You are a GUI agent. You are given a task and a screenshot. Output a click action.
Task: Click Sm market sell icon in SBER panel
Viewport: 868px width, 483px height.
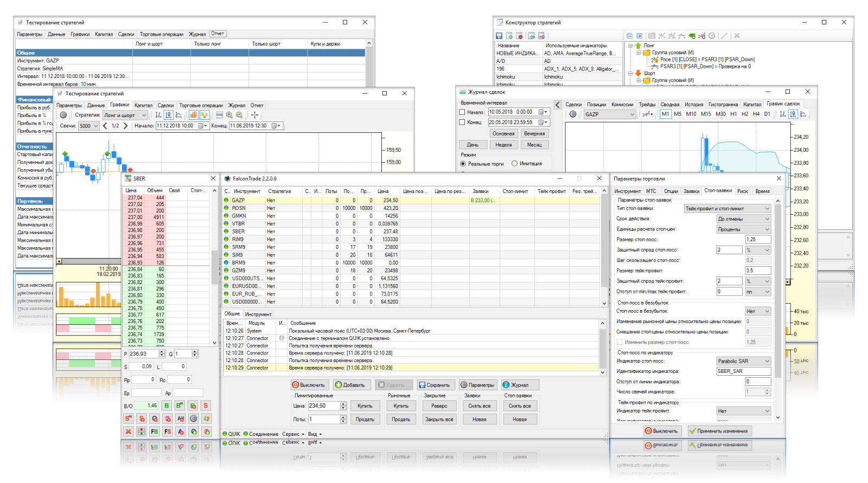click(x=128, y=418)
